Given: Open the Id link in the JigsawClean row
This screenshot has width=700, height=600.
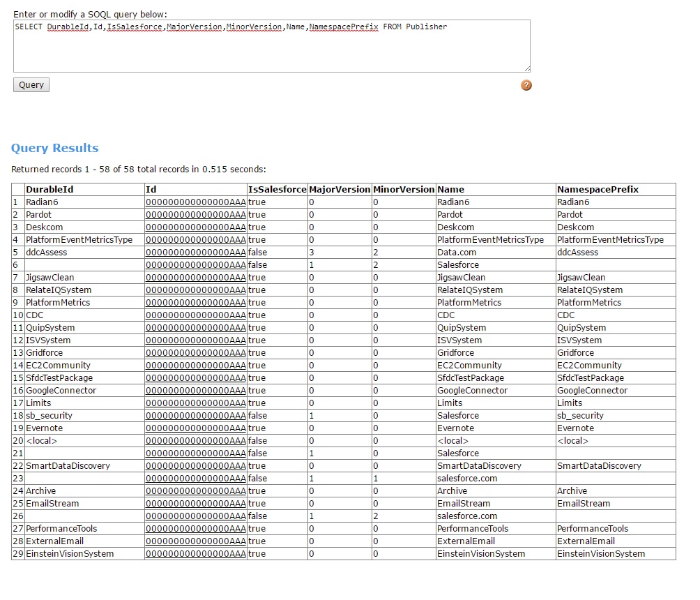Looking at the screenshot, I should tap(195, 278).
